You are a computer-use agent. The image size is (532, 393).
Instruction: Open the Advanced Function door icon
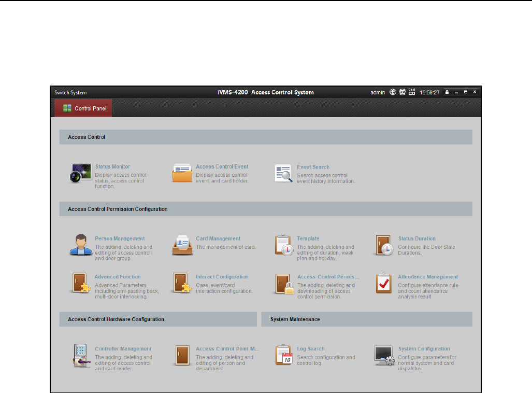[x=81, y=283]
